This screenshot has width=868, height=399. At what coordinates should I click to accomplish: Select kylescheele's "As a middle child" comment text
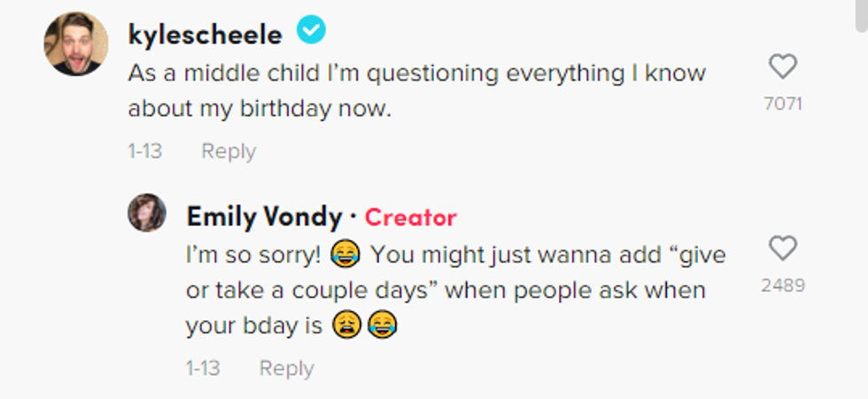point(416,91)
